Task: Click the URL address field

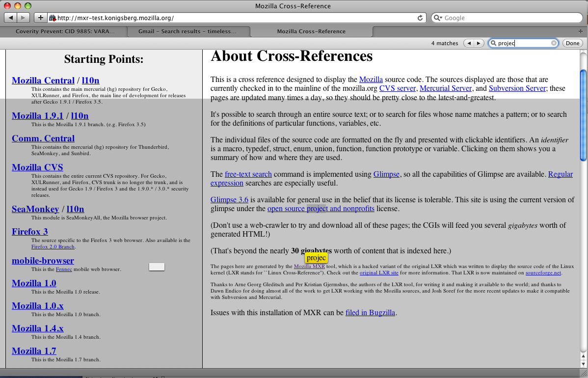Action: [236, 18]
